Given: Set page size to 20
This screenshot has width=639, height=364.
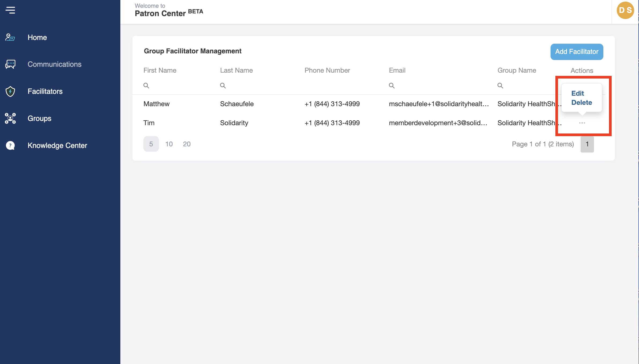Looking at the screenshot, I should tap(187, 144).
